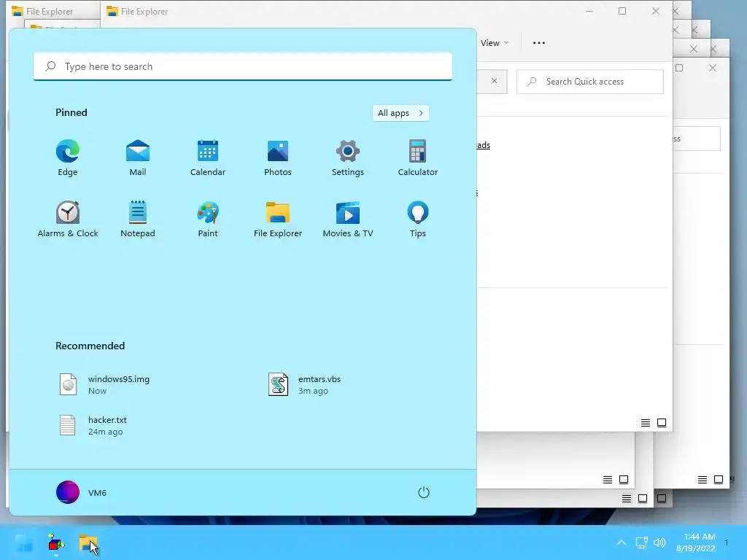Show All apps list
Screen dimensions: 747x560
pyautogui.click(x=400, y=113)
